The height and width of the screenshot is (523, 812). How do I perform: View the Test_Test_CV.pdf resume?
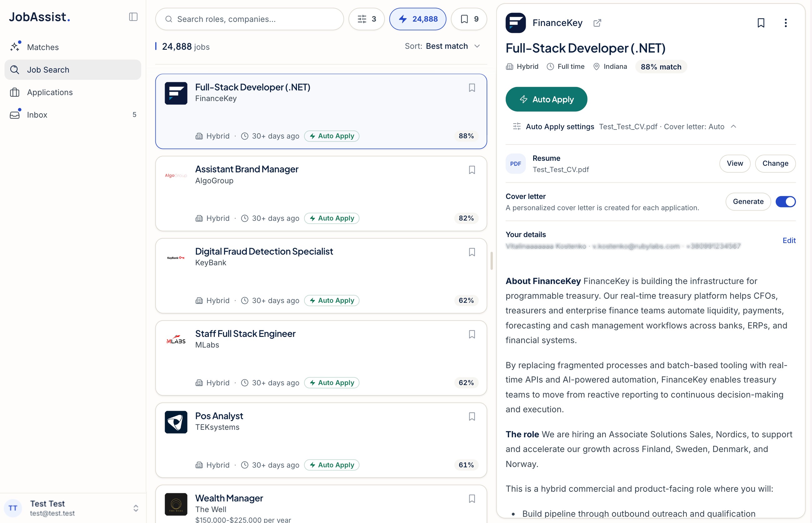[x=734, y=163]
